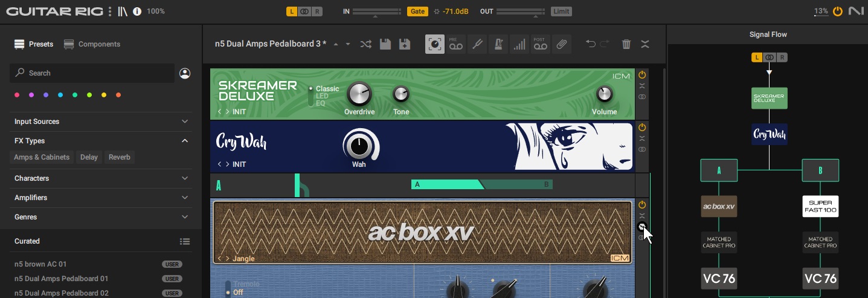
Task: Click the Skreamer Deluxe stereo link icon
Action: (x=642, y=97)
